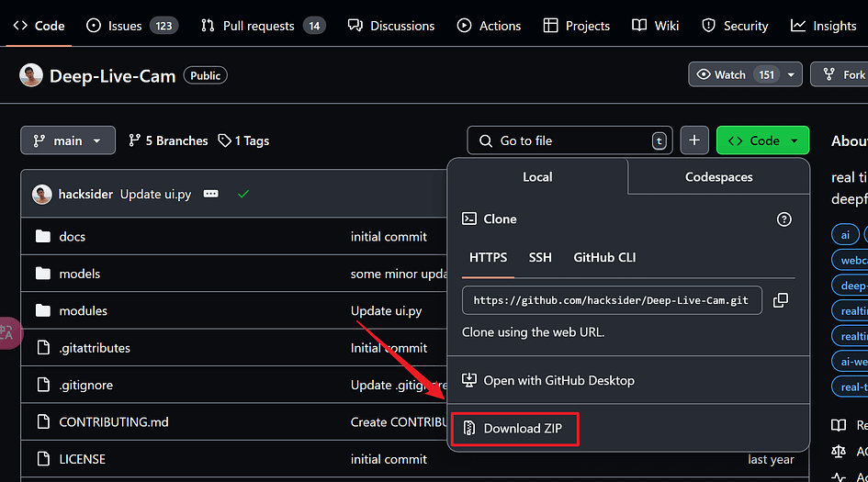Click the green Code dropdown button
The image size is (868, 482).
pos(762,140)
